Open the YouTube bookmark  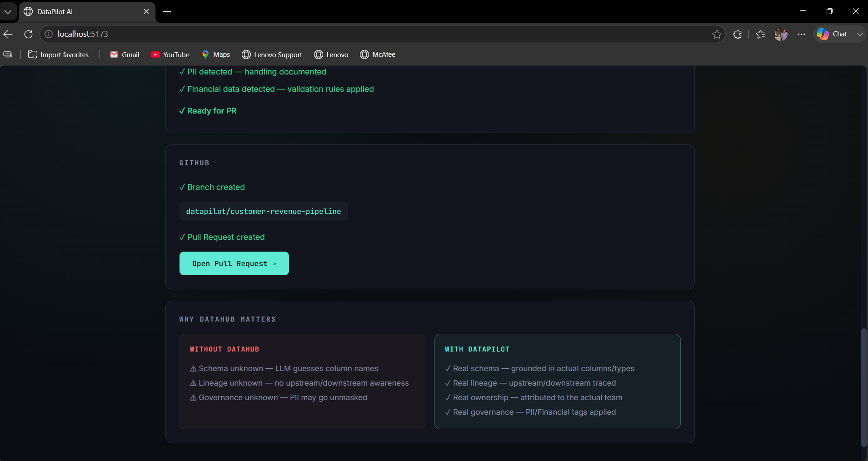pyautogui.click(x=170, y=55)
